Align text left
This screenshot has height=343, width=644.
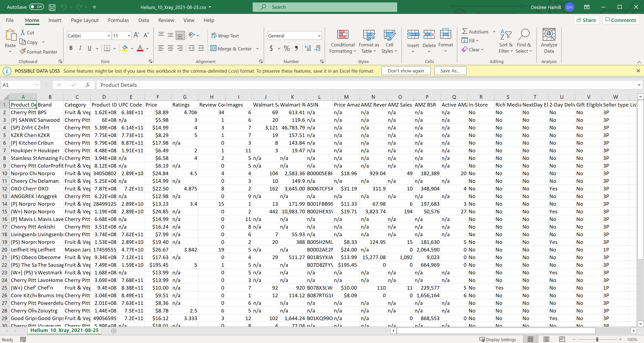click(x=161, y=48)
